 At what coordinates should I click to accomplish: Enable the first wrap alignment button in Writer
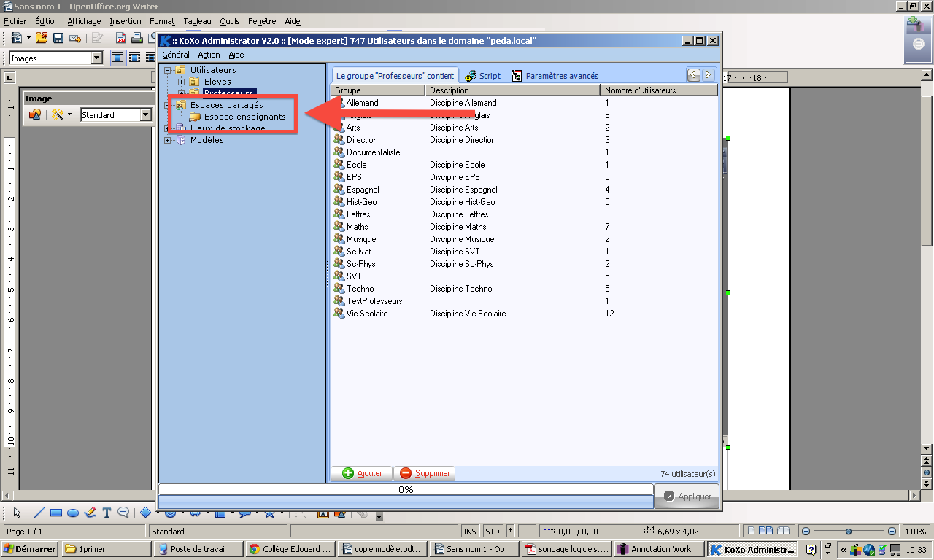click(x=117, y=58)
